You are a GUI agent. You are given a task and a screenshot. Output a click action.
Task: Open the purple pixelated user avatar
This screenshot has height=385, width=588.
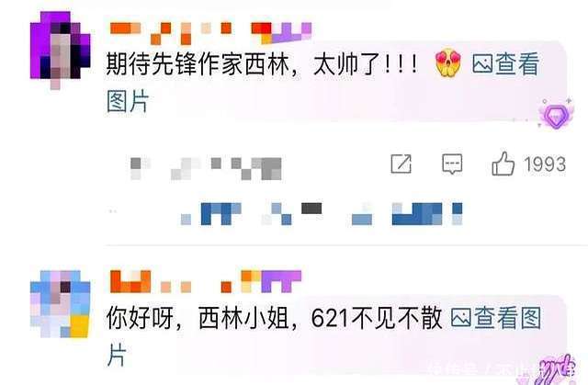click(x=60, y=50)
